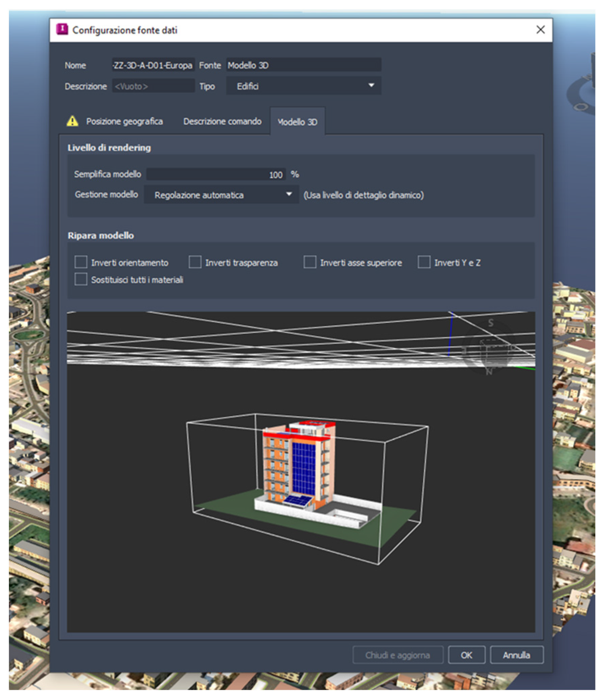Close the Configurazione fonte dati dialog
The height and width of the screenshot is (700, 609).
(x=540, y=30)
